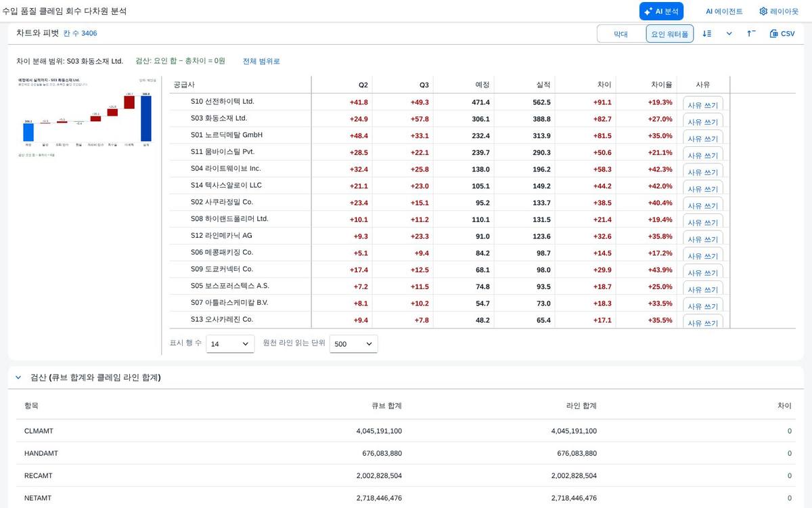This screenshot has height=508, width=812.
Task: Click the RECAMT row label
Action: 39,475
